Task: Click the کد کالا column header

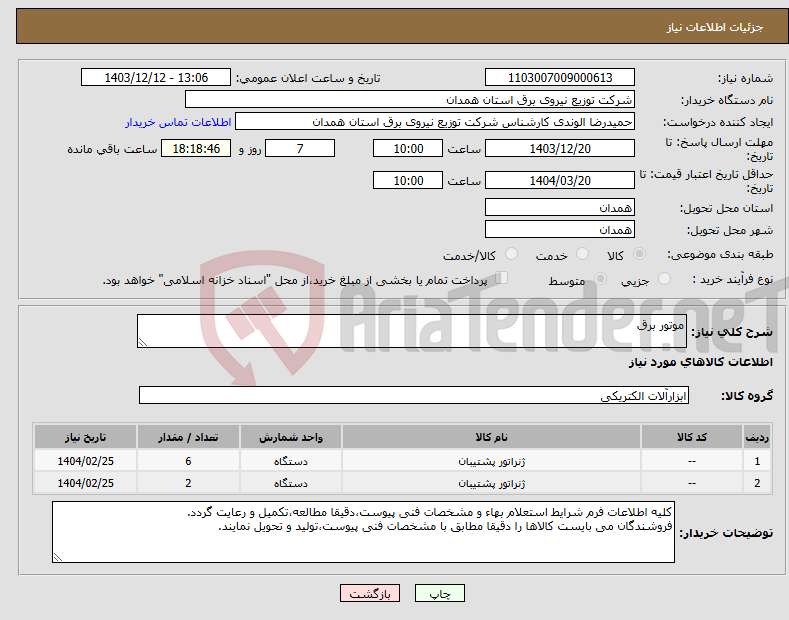Action: tap(692, 437)
